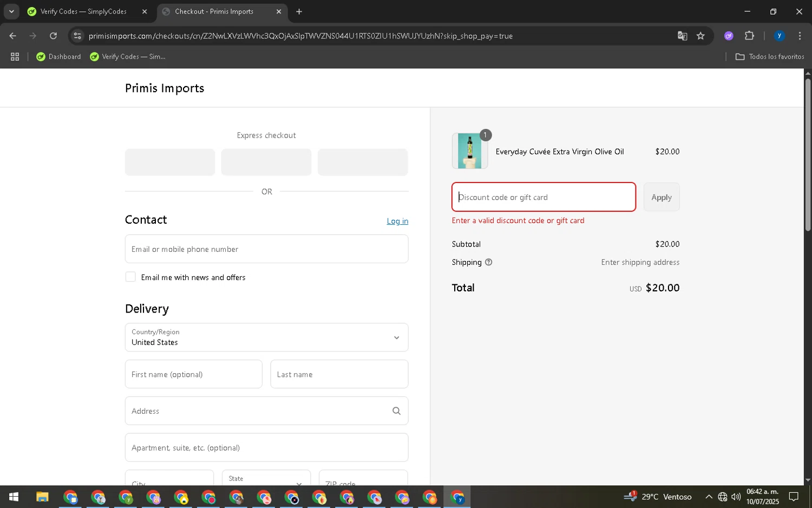
Task: Click the 'Enter shipping address' text
Action: pos(640,262)
